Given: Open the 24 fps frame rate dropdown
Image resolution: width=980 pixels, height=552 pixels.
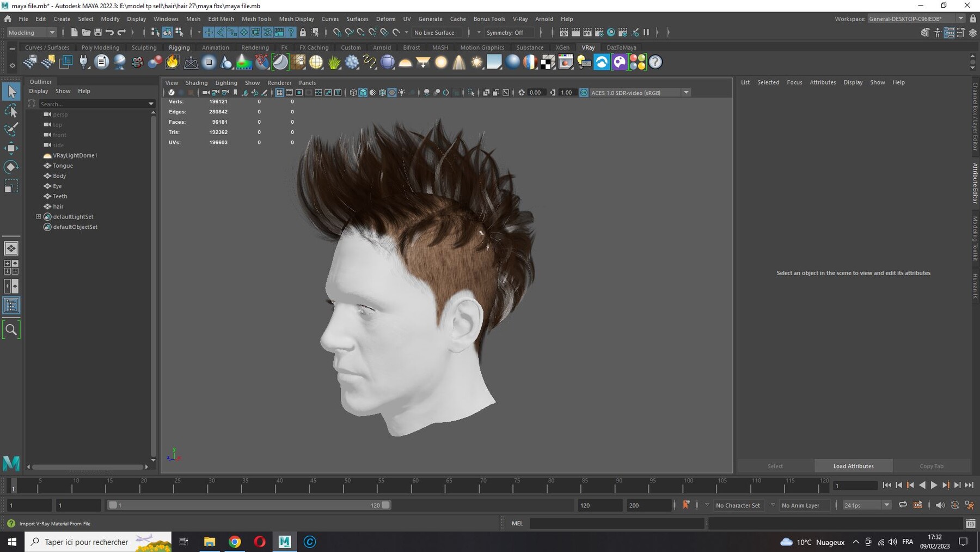Looking at the screenshot, I should click(867, 505).
